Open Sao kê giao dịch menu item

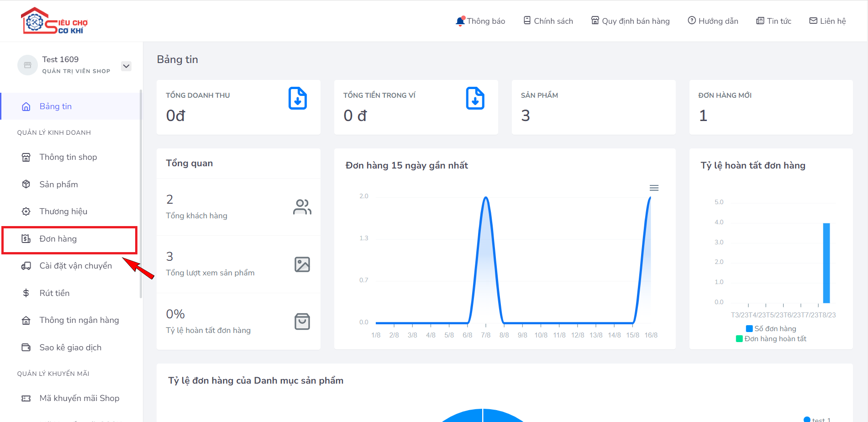click(x=71, y=348)
